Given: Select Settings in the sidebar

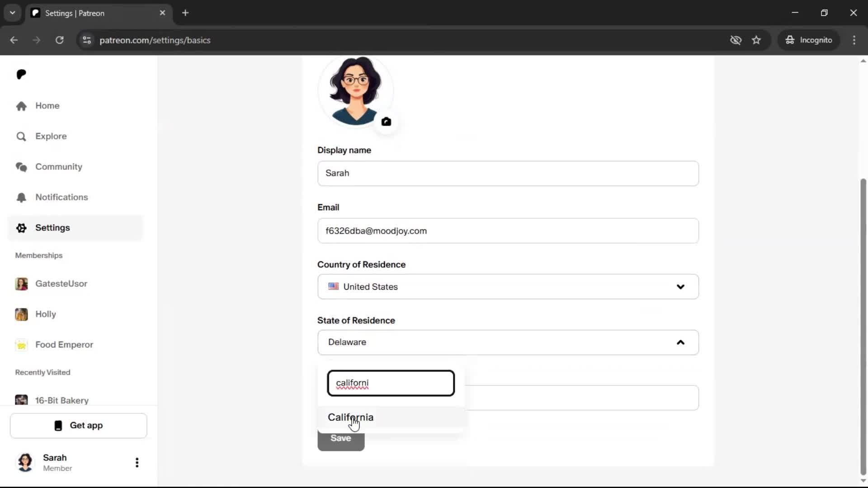Looking at the screenshot, I should pyautogui.click(x=75, y=228).
